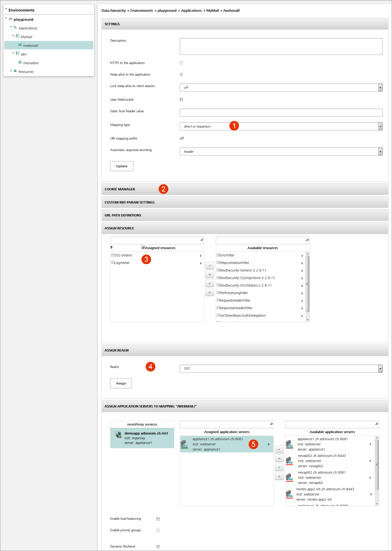The height and width of the screenshot is (551, 392).
Task: Expand the Cookie Manager section
Action: click(x=245, y=189)
